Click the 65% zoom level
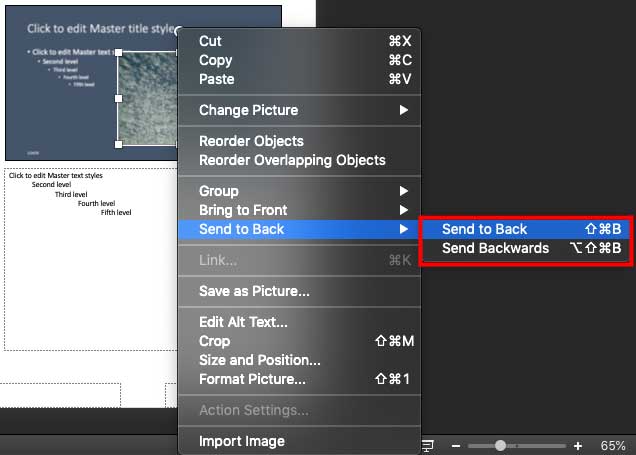 pos(613,445)
